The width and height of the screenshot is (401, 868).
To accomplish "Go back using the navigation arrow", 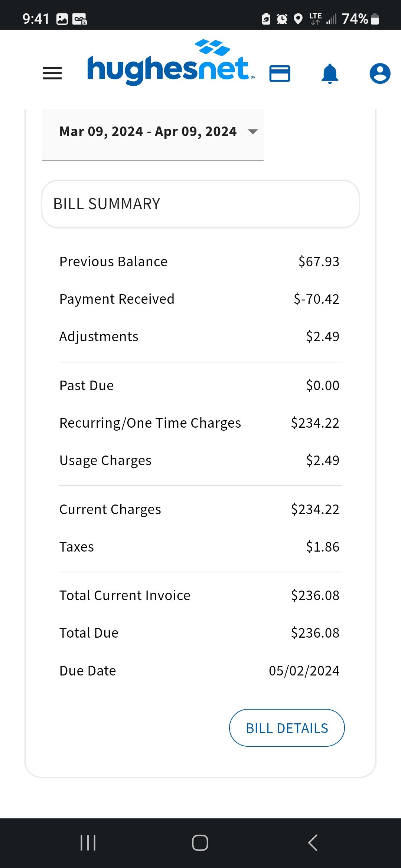I will [313, 843].
